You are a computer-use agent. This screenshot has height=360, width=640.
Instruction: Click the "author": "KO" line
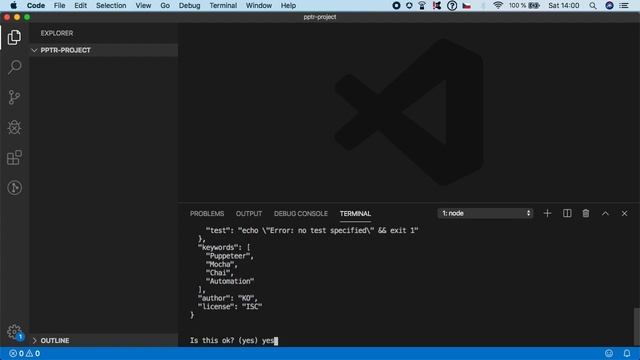(x=228, y=298)
